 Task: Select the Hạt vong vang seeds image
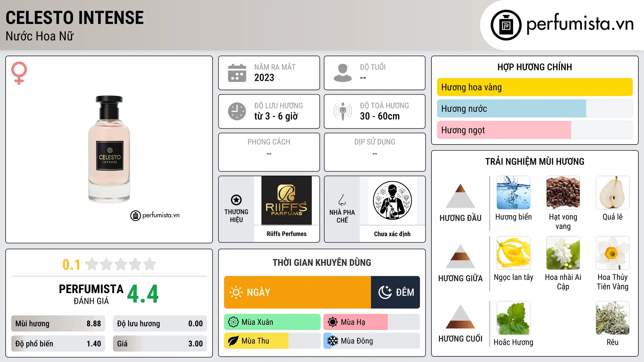(563, 193)
